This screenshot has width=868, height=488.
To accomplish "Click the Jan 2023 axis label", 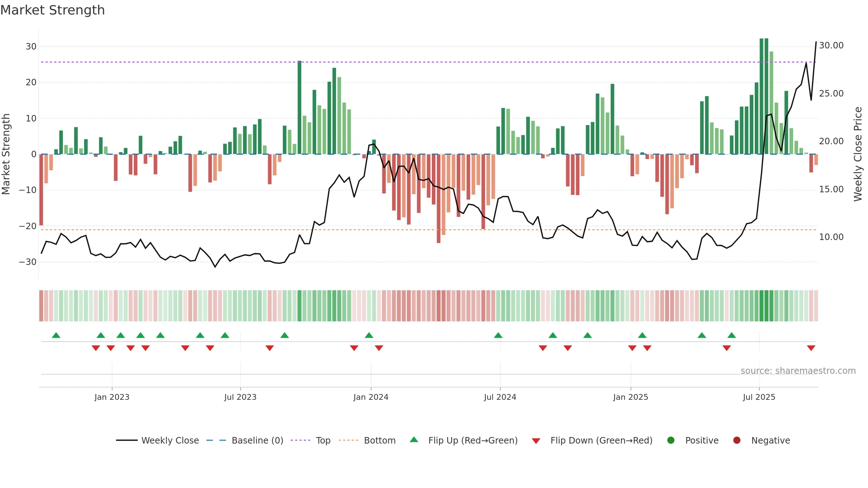I will click(112, 397).
